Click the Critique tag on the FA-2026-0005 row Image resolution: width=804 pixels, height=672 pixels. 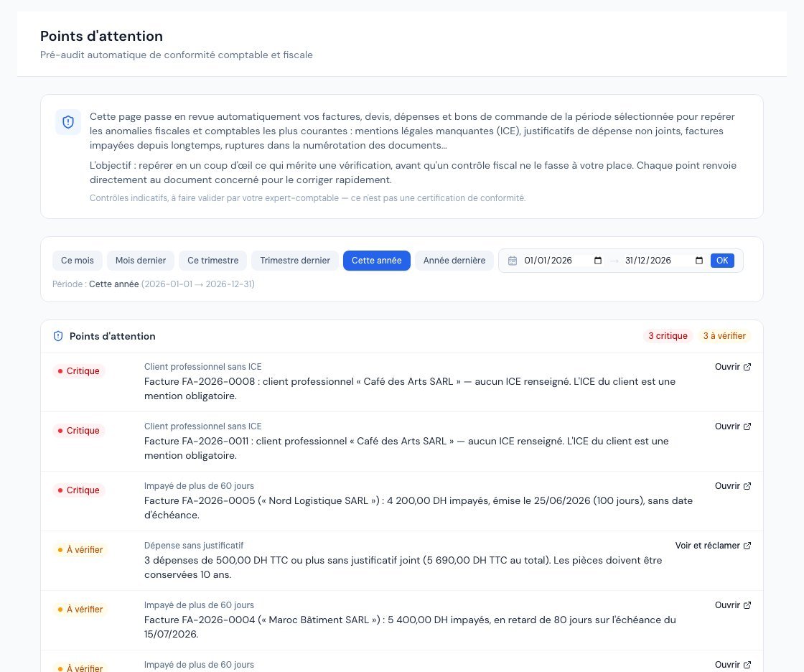pyautogui.click(x=78, y=490)
